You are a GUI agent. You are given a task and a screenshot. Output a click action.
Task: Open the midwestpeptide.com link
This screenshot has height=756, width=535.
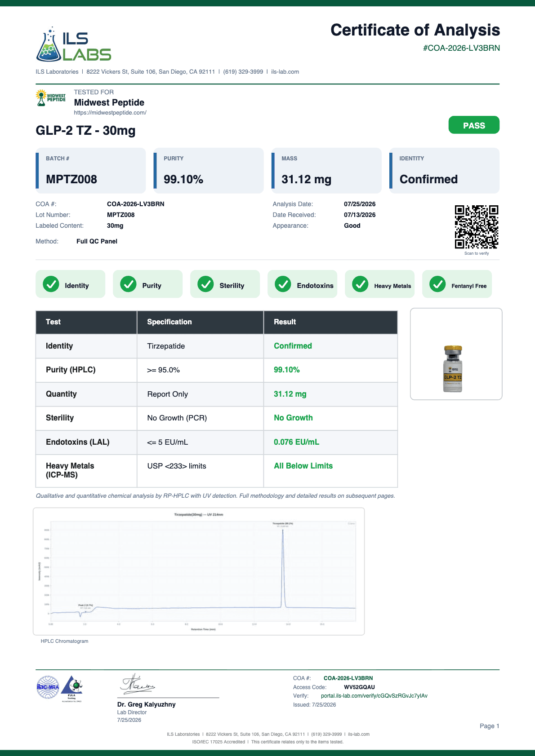tap(110, 113)
